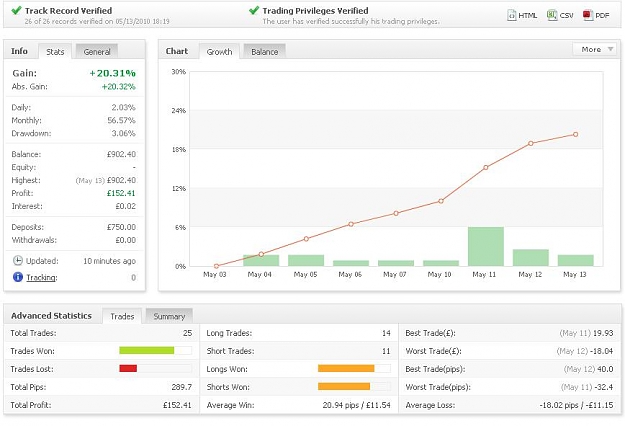
Task: Click the Total Pips value 289.7
Action: tap(181, 387)
